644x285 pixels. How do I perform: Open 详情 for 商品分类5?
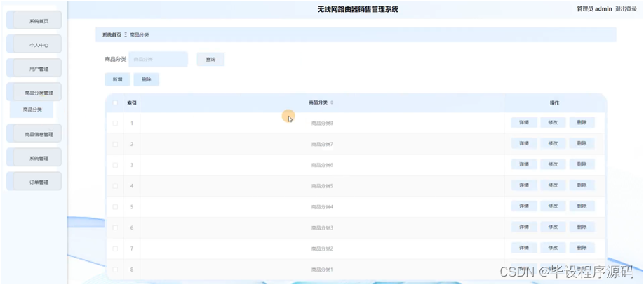pyautogui.click(x=524, y=185)
